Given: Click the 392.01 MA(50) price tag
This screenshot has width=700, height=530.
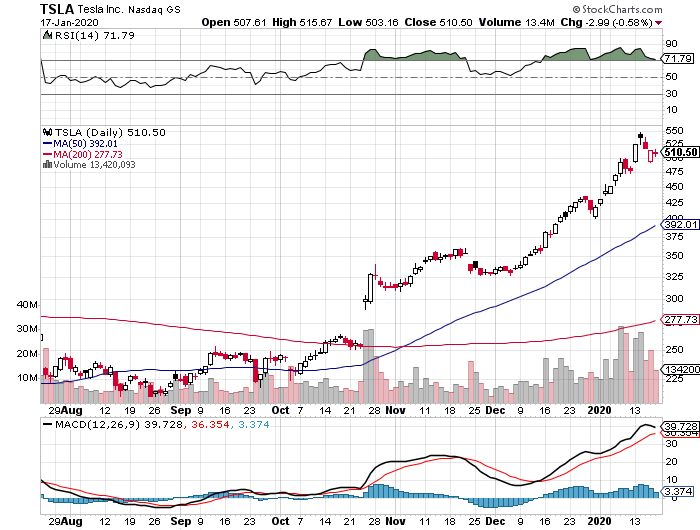Looking at the screenshot, I should pyautogui.click(x=680, y=225).
